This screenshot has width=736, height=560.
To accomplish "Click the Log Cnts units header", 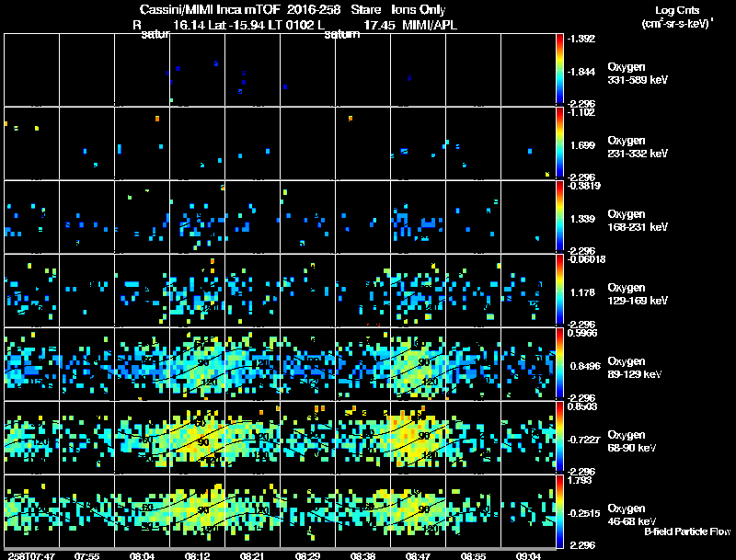I will click(677, 17).
